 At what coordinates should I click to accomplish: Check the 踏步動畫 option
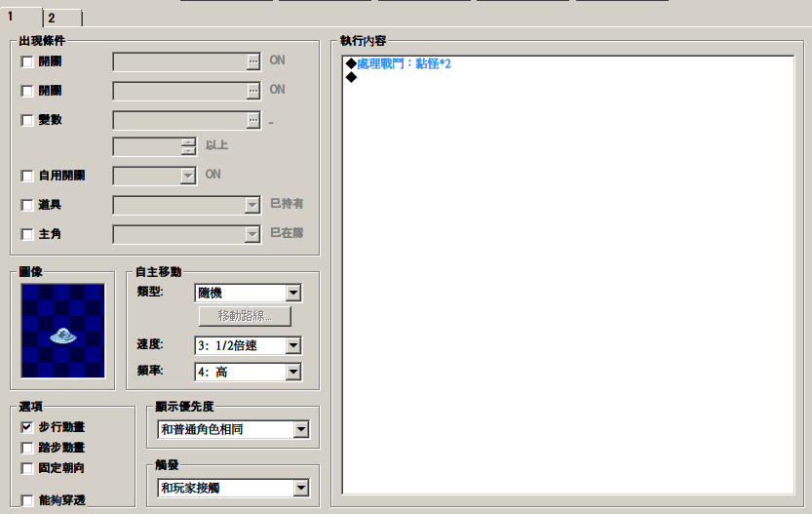(x=27, y=448)
